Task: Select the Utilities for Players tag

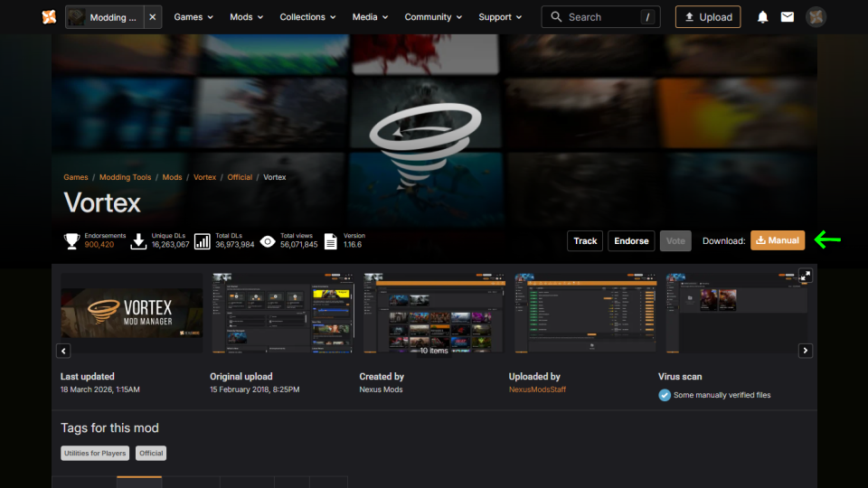Action: 95,453
